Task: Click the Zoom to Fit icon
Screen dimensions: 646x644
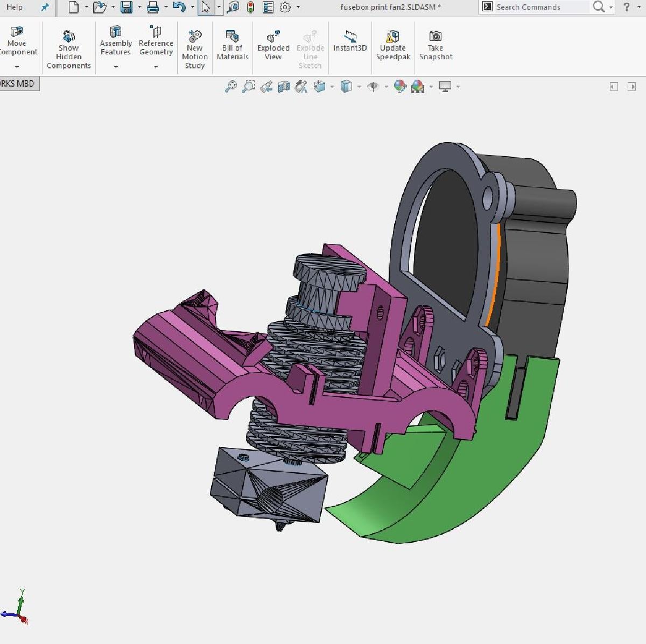Action: 231,87
